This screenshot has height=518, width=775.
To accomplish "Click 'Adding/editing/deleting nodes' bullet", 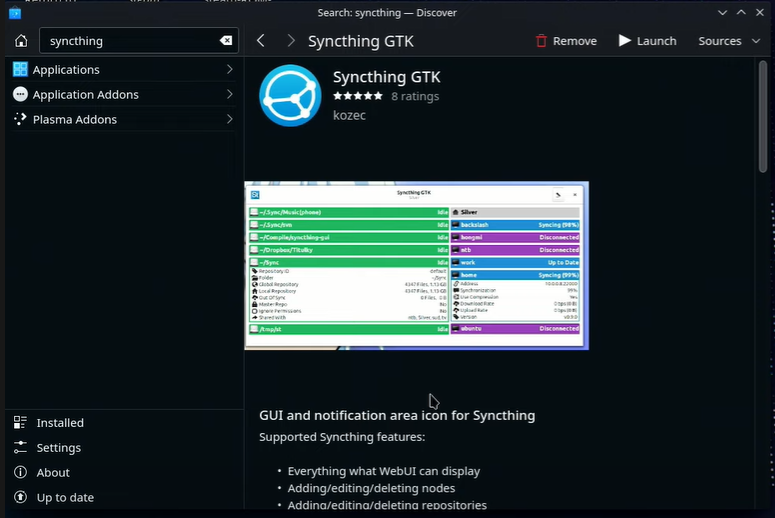I will [371, 488].
